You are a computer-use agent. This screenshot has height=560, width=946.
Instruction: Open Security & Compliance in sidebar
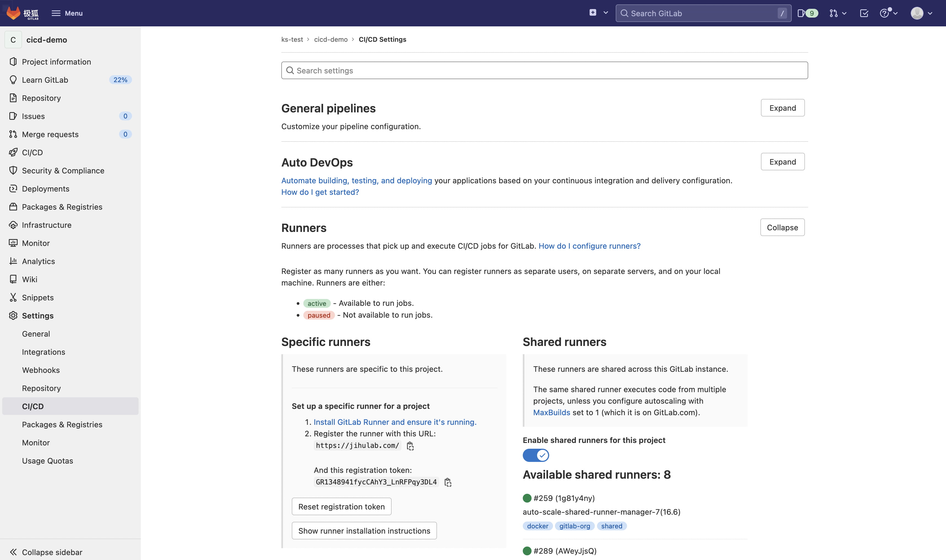(x=63, y=171)
